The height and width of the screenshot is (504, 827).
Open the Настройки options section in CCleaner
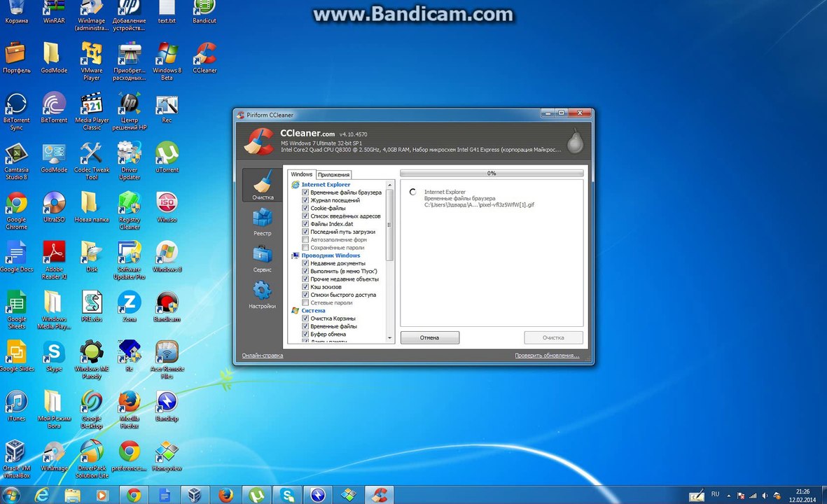(262, 295)
